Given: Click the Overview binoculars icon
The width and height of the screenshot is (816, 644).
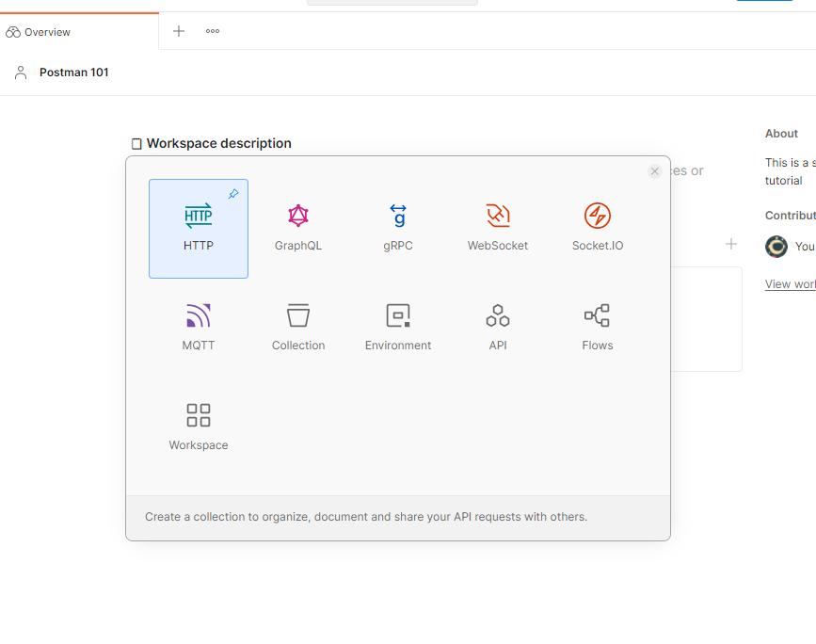Looking at the screenshot, I should [x=13, y=32].
